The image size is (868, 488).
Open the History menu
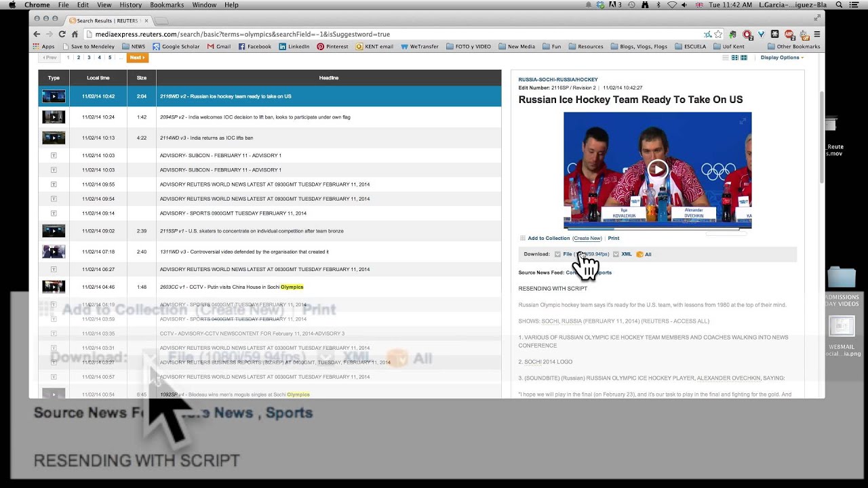point(130,5)
